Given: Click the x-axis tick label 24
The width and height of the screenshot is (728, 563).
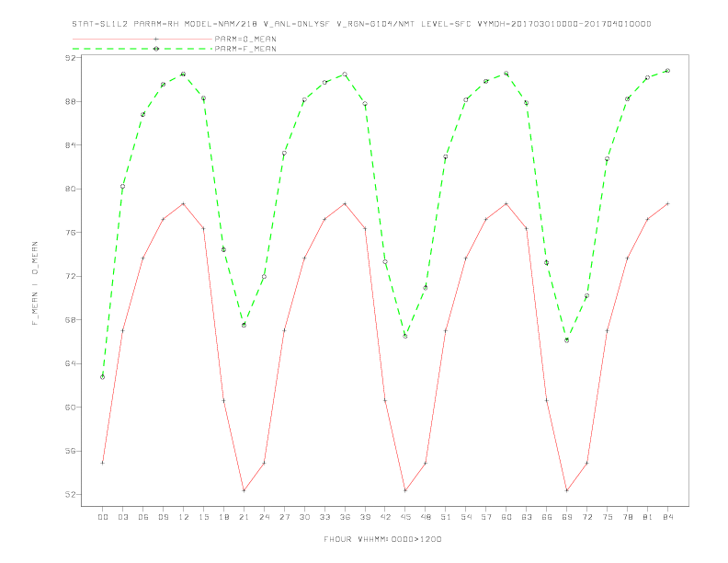Looking at the screenshot, I should [x=264, y=517].
